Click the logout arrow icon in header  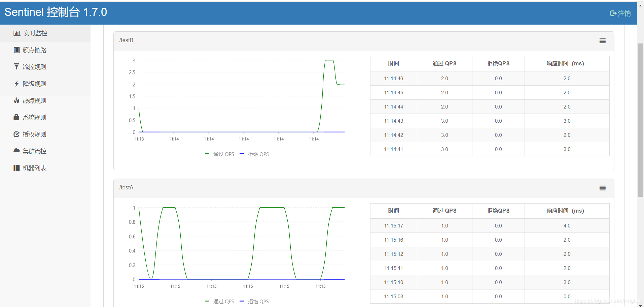pos(613,13)
